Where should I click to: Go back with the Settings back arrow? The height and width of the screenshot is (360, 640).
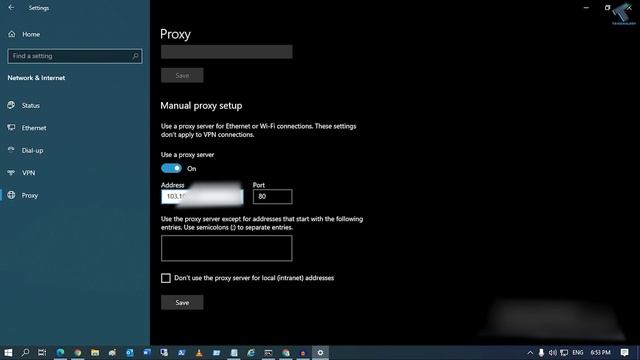point(11,7)
